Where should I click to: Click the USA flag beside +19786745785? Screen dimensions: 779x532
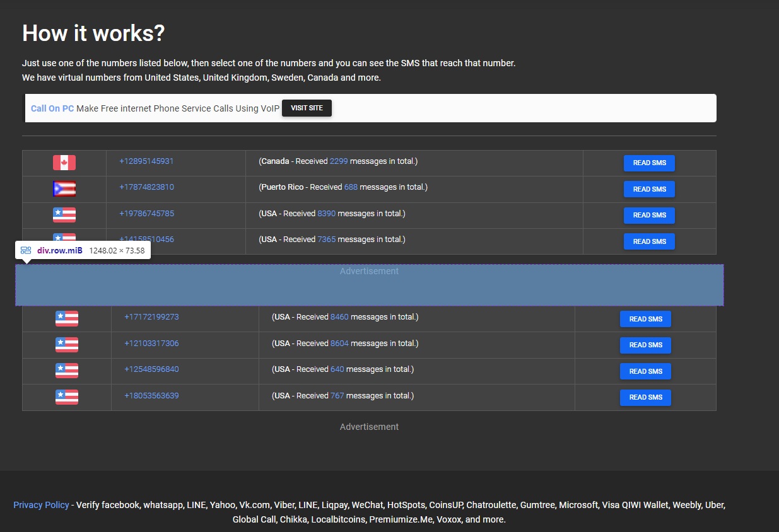pos(64,214)
